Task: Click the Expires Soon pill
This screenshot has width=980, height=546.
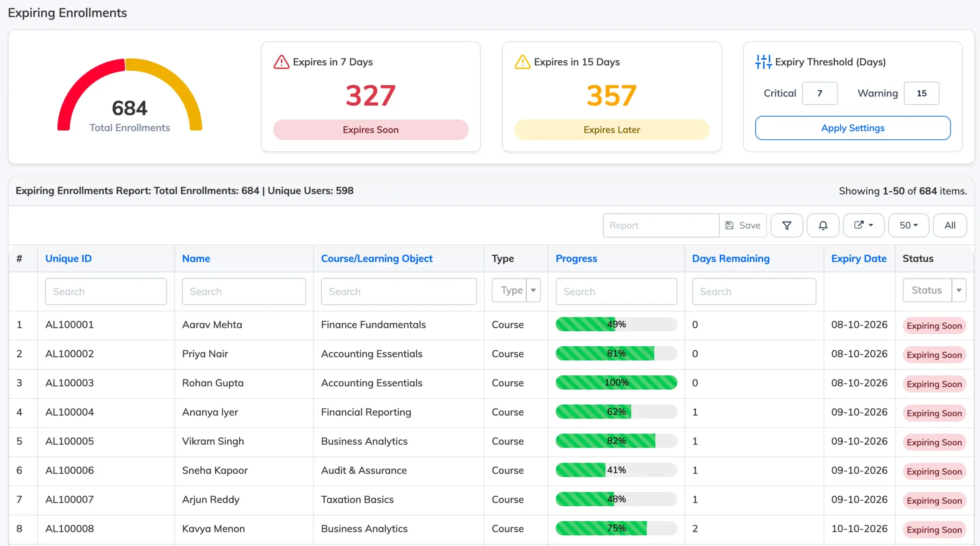Action: (371, 130)
